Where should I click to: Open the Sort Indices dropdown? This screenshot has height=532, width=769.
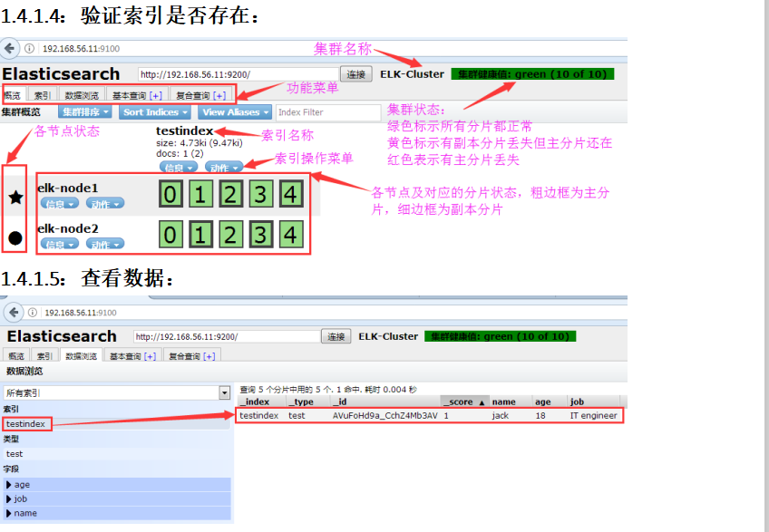155,112
